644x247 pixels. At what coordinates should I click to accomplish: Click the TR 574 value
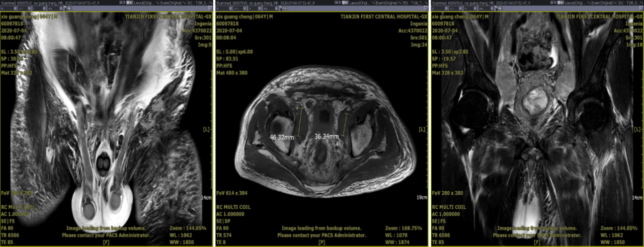coord(225,235)
